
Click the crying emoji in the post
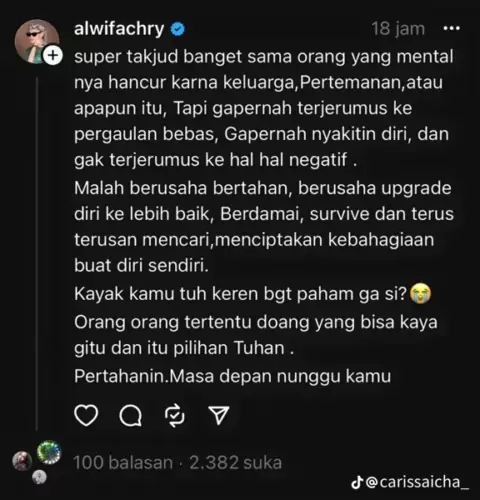click(x=420, y=294)
